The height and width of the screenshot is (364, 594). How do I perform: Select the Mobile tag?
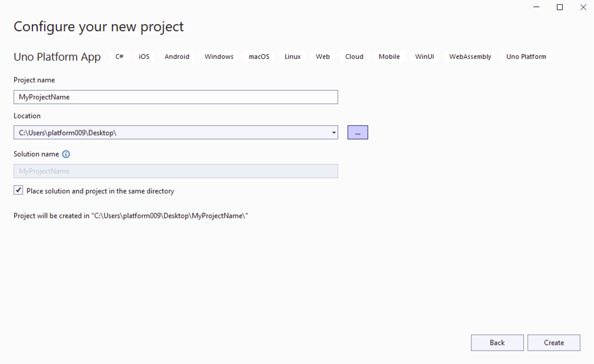pyautogui.click(x=389, y=56)
